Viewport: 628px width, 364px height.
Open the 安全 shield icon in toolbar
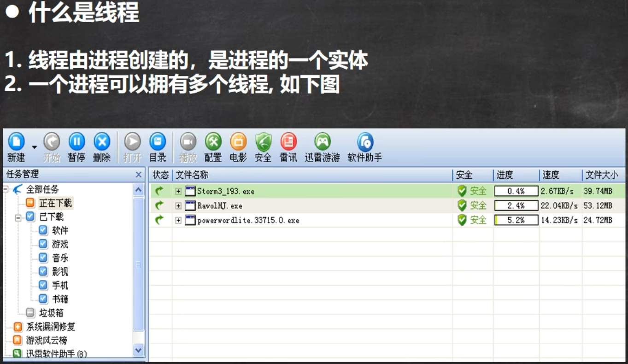pos(263,142)
